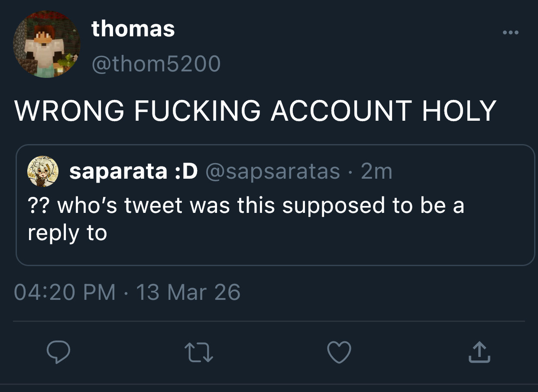The height and width of the screenshot is (392, 538).
Task: Click the @thom5200 handle
Action: [156, 64]
